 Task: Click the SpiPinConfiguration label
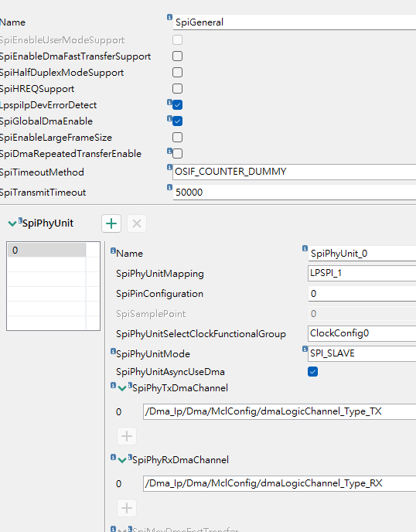click(x=159, y=294)
